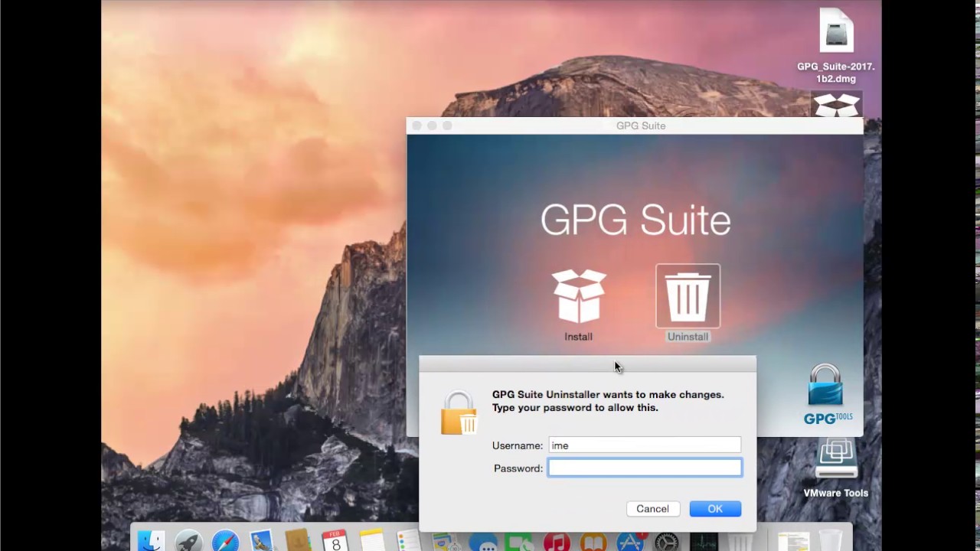The height and width of the screenshot is (551, 980).
Task: Click 'Type your password to allow this' text
Action: coord(575,408)
